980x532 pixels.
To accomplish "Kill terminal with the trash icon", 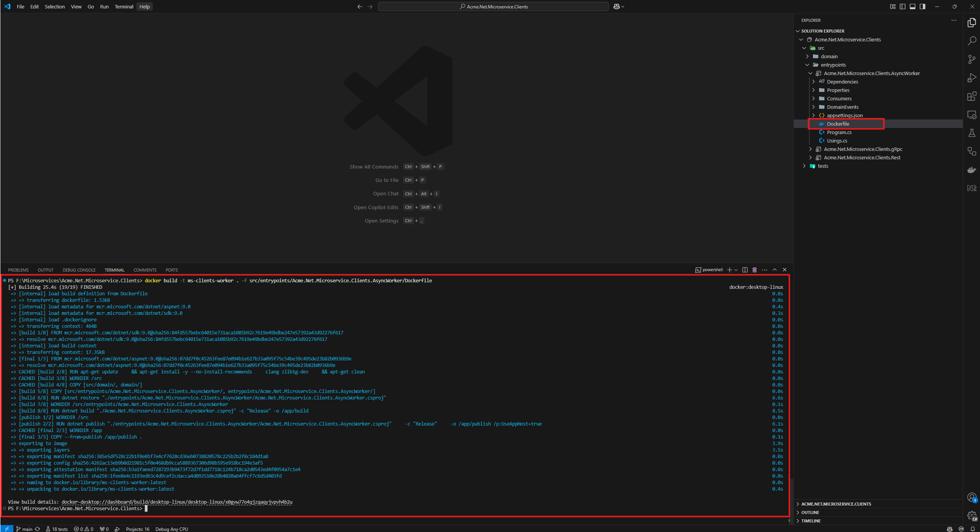I will tap(754, 270).
